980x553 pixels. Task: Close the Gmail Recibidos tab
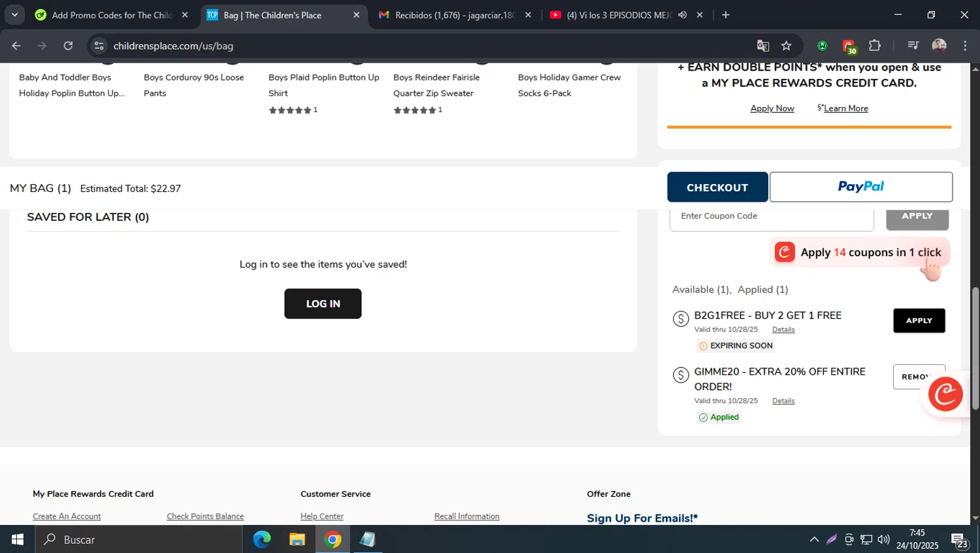click(x=528, y=15)
